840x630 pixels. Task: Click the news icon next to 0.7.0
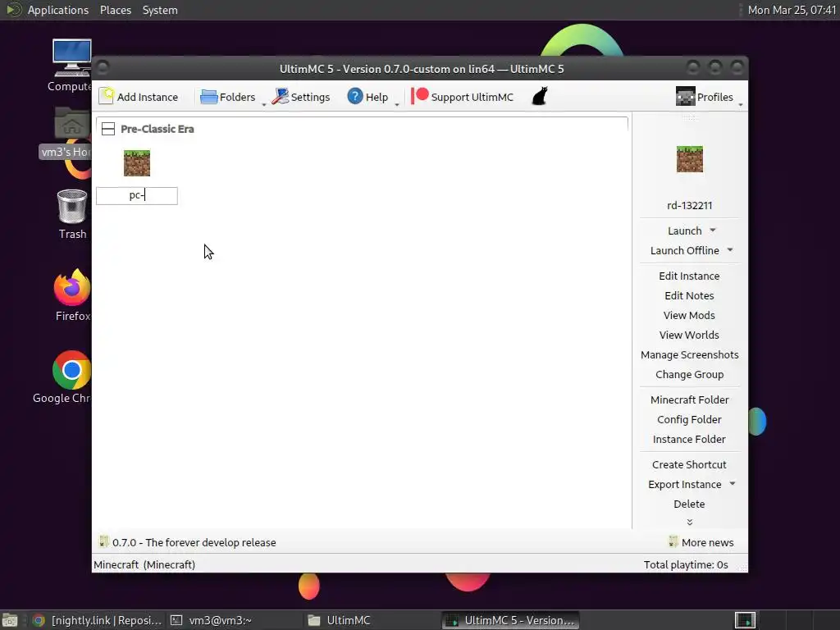point(104,542)
